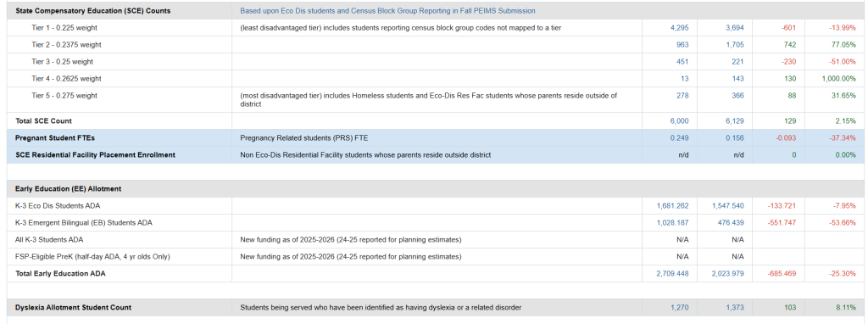Select Dyslexia Allotment Student Count label
This screenshot has width=868, height=324.
click(x=74, y=307)
